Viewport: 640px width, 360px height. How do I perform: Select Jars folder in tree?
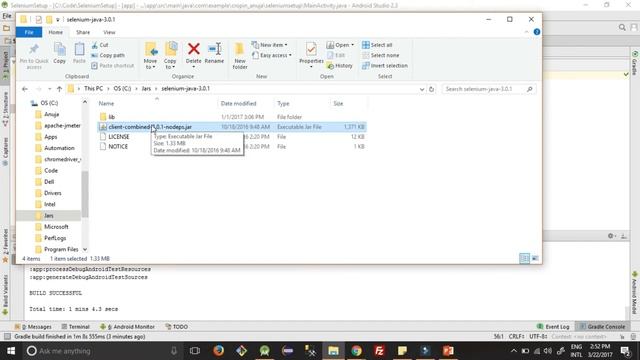point(49,216)
